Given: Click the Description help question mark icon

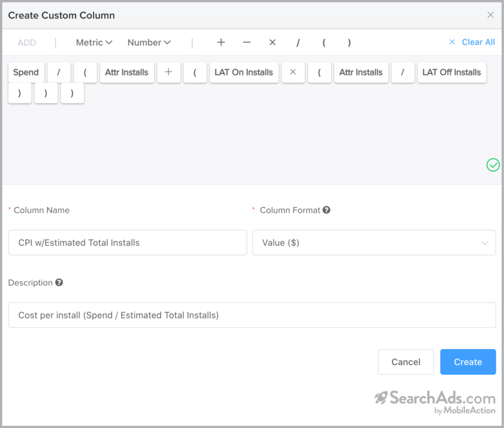Looking at the screenshot, I should pyautogui.click(x=59, y=282).
